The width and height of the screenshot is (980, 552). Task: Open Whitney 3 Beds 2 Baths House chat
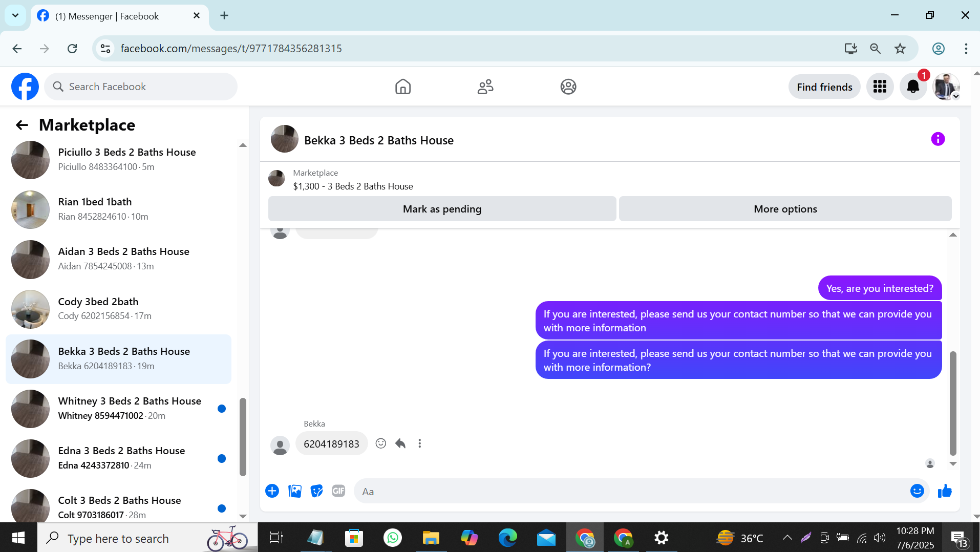pos(119,408)
